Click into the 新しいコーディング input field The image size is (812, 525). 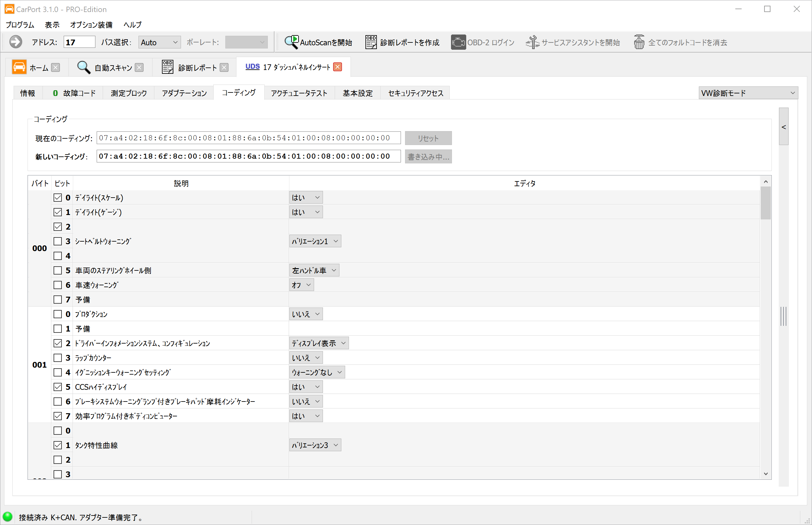point(248,156)
